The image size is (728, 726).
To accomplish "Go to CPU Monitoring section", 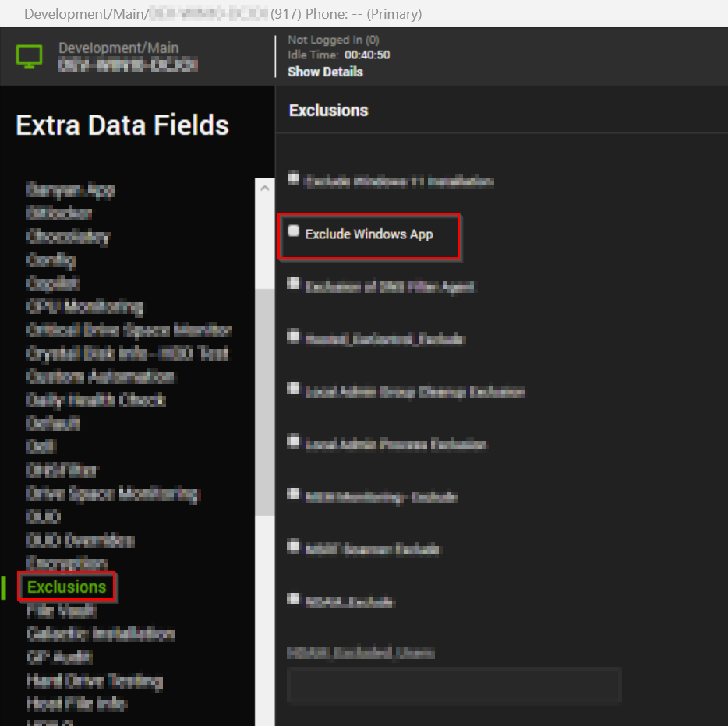I will pos(84,306).
